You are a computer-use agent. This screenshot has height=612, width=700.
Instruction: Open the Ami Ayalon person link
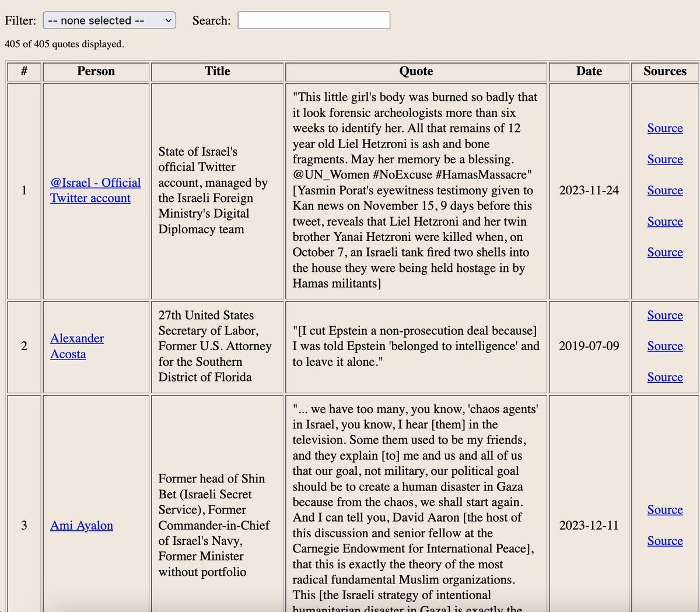tap(82, 525)
